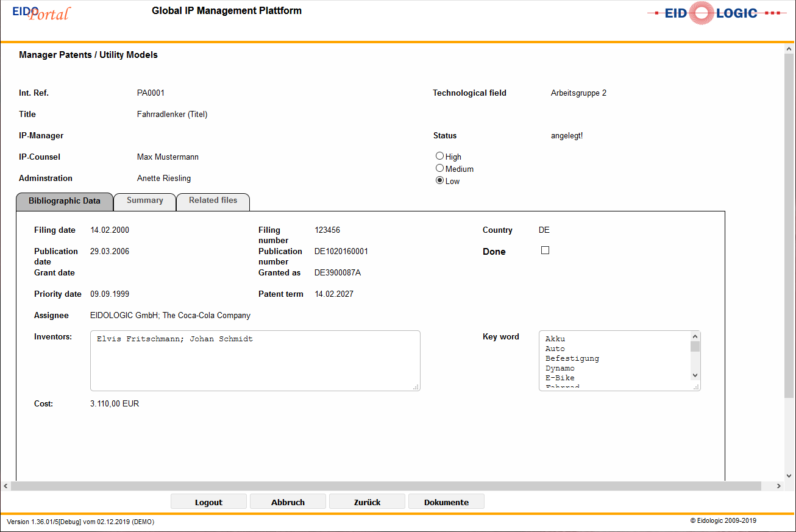Click filing date 14.02.2000
The height and width of the screenshot is (532, 796).
click(x=110, y=230)
